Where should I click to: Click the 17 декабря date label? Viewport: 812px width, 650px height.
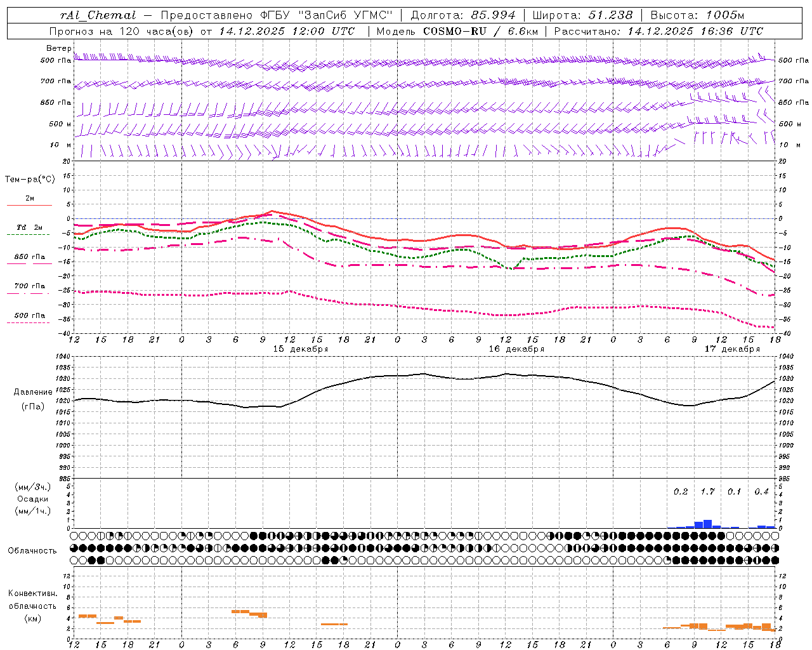point(732,349)
